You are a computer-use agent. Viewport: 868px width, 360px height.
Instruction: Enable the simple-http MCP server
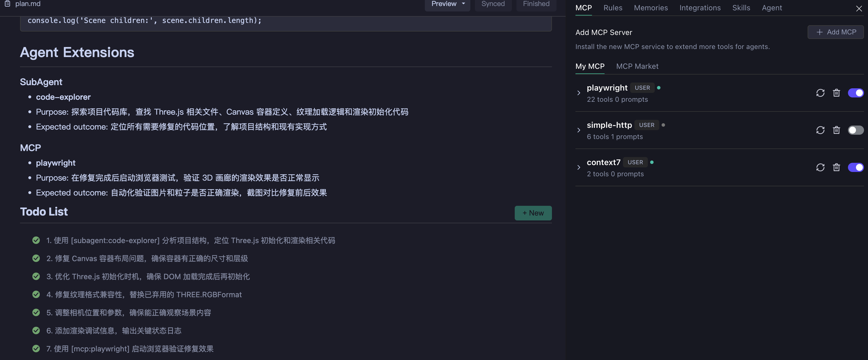click(856, 130)
